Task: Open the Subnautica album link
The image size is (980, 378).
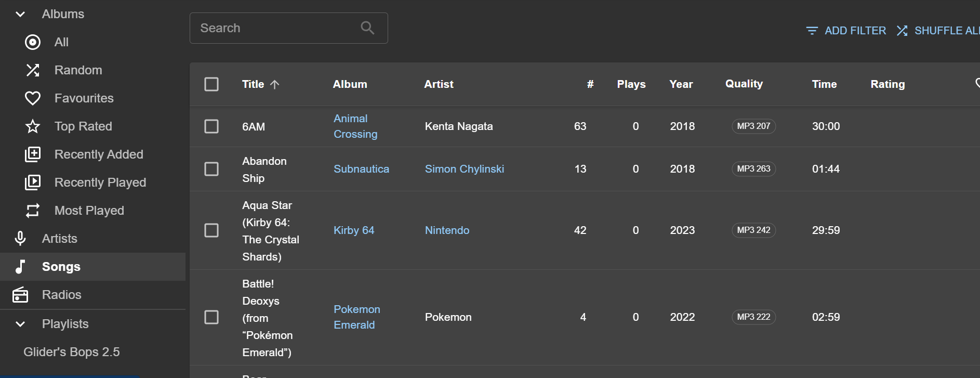Action: pos(361,169)
